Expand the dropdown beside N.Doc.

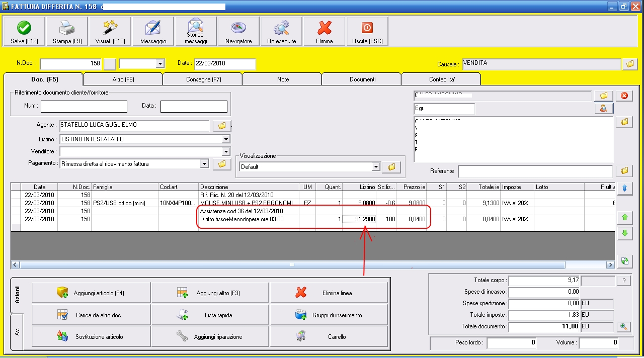(160, 64)
